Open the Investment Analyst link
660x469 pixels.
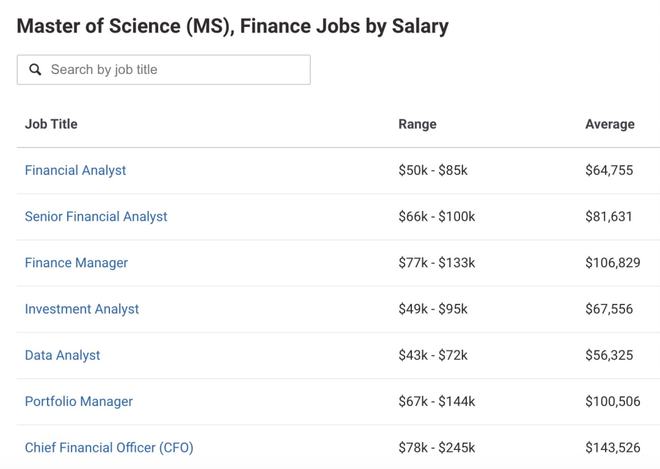point(82,309)
